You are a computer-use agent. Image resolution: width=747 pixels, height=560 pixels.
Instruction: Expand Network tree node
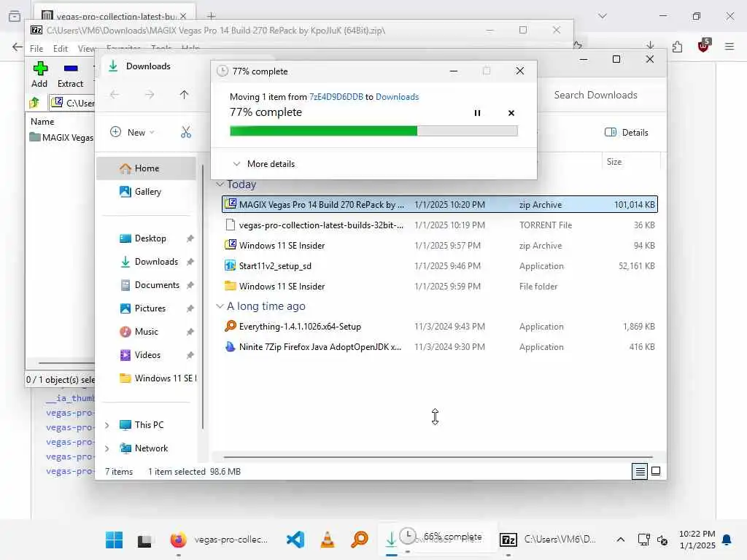(107, 448)
